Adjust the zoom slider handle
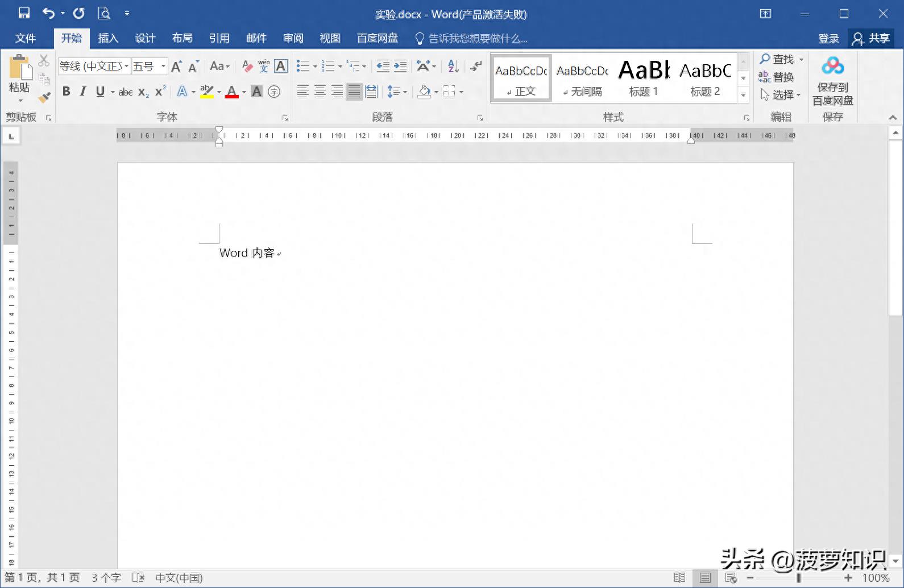Image resolution: width=904 pixels, height=588 pixels. click(x=798, y=578)
